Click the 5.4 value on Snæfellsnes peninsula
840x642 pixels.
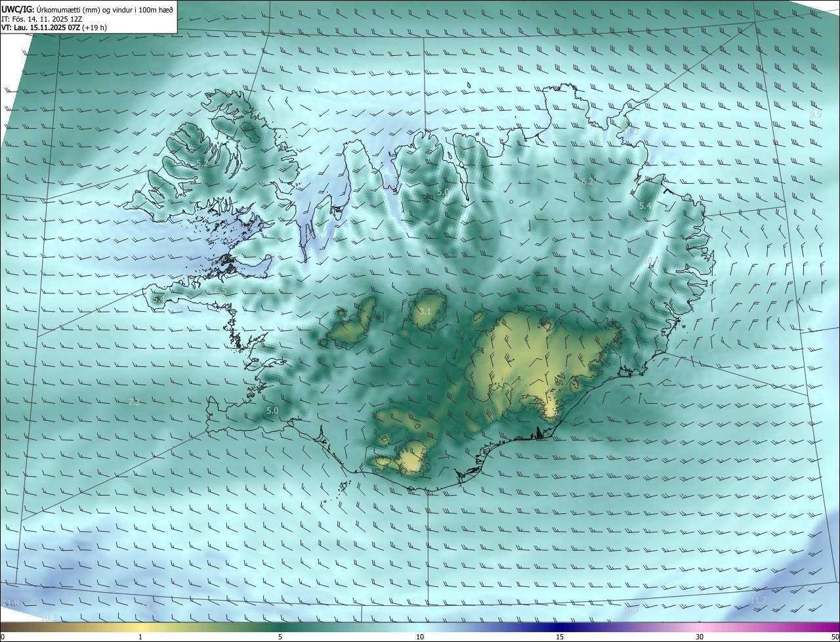158,299
